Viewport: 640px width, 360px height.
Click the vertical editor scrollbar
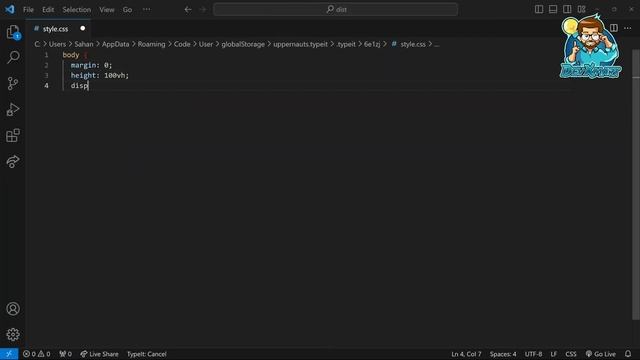click(x=636, y=184)
